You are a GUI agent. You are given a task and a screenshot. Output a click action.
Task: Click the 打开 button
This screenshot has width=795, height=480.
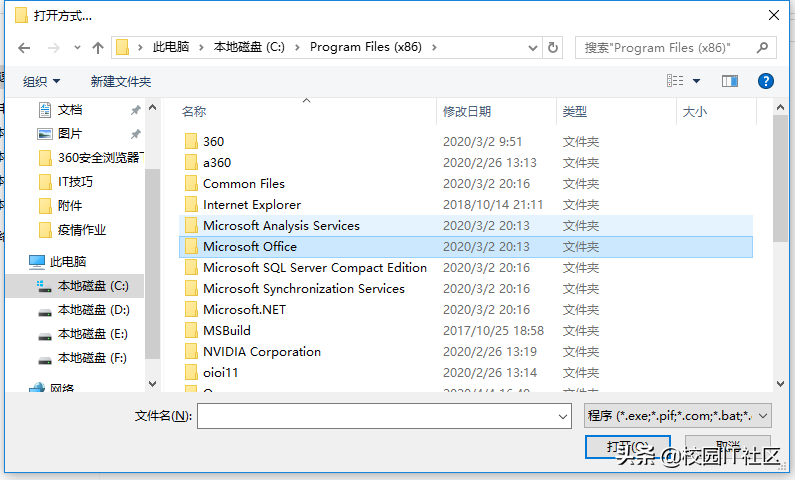tap(628, 447)
